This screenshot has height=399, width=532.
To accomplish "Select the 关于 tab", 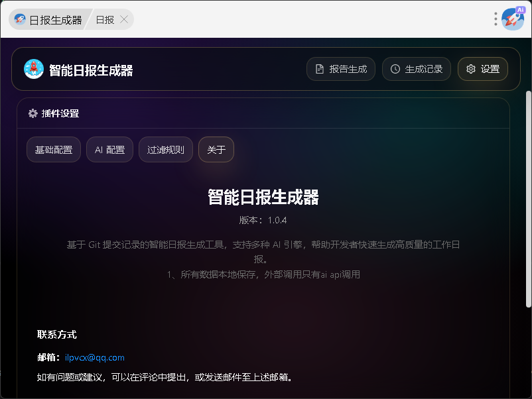I will pos(216,150).
